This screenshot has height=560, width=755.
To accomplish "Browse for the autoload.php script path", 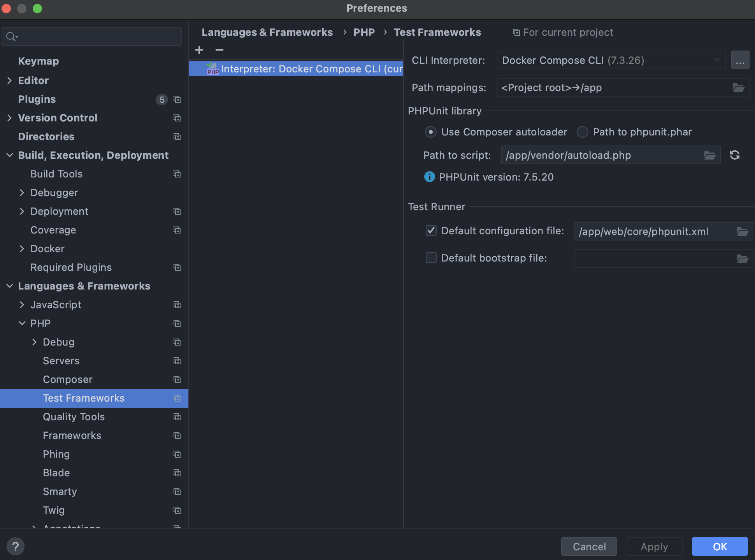I will 710,155.
